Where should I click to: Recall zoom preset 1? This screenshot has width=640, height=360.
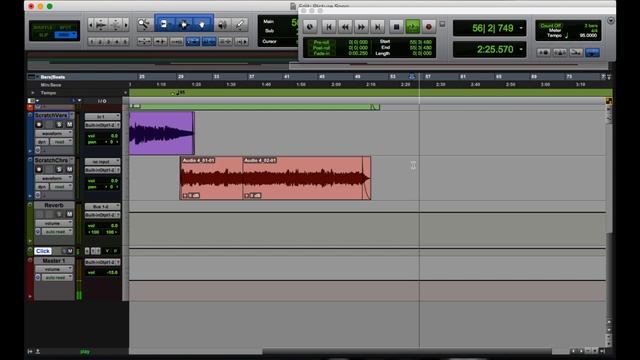(x=92, y=42)
